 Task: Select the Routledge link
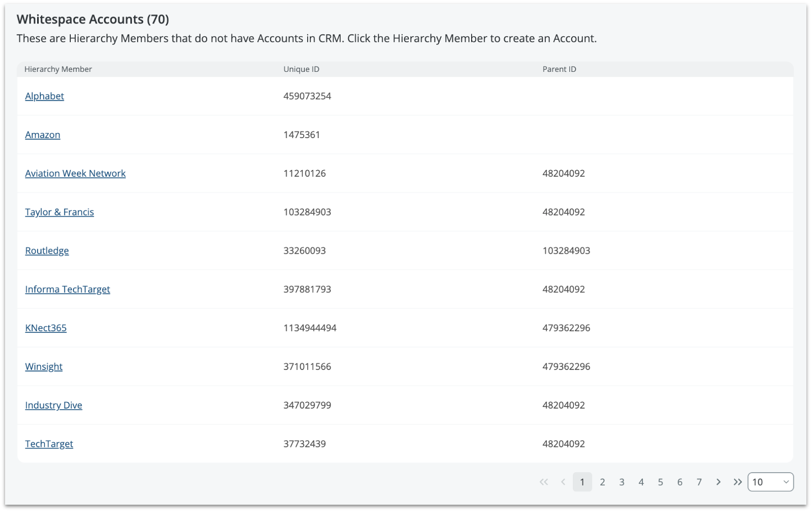coord(47,251)
